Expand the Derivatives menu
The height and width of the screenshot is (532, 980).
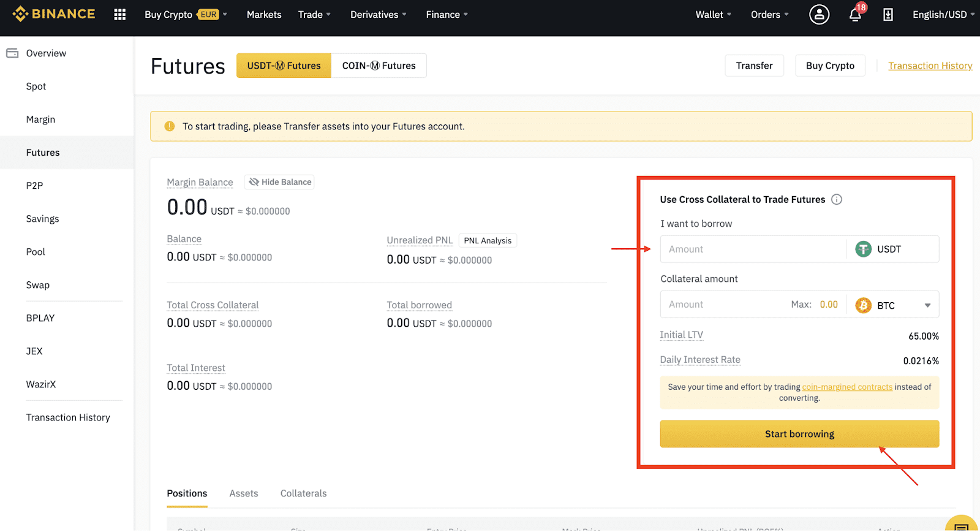click(378, 14)
